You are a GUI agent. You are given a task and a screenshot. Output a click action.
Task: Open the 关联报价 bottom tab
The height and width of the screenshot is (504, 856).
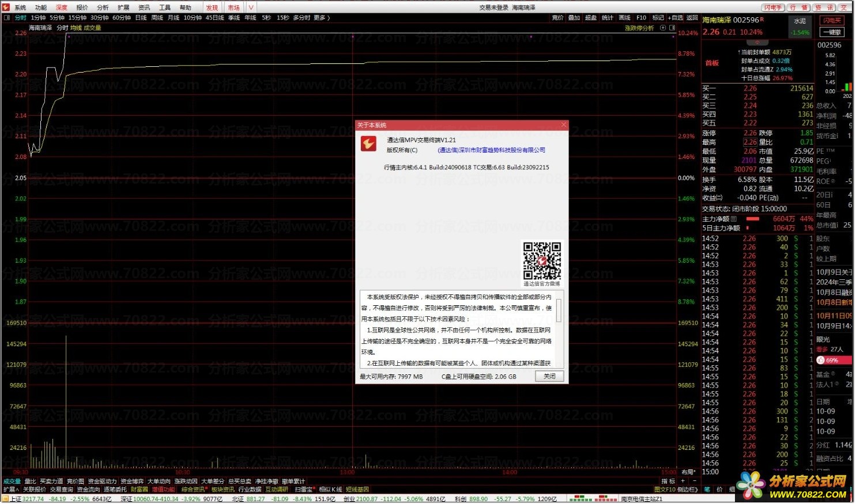(35, 490)
